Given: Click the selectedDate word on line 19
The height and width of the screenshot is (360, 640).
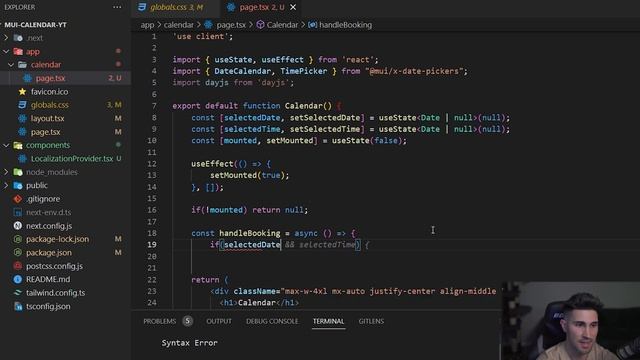Looking at the screenshot, I should tap(252, 244).
